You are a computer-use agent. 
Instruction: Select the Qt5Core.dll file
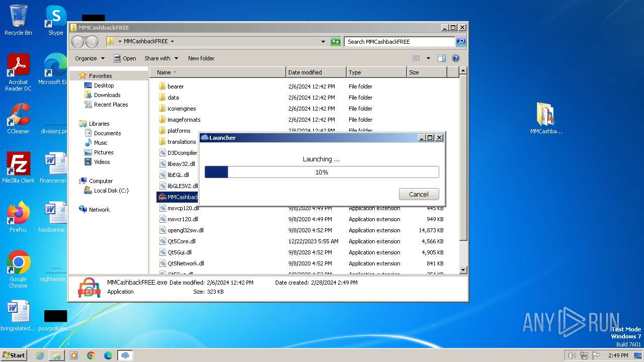tap(181, 241)
